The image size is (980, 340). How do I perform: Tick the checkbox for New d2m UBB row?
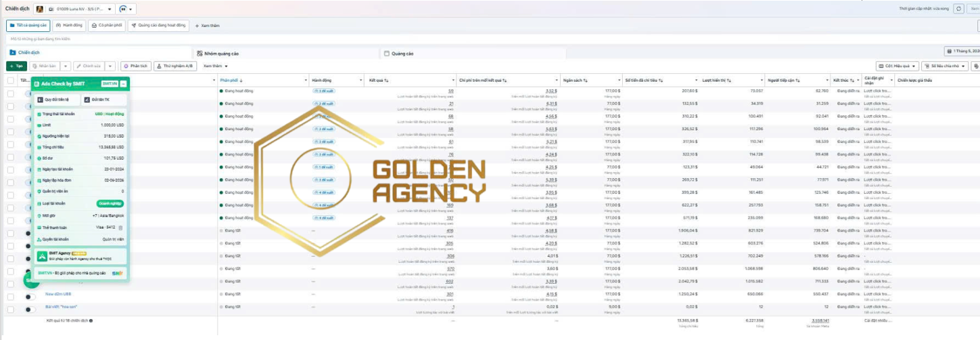pyautogui.click(x=10, y=296)
